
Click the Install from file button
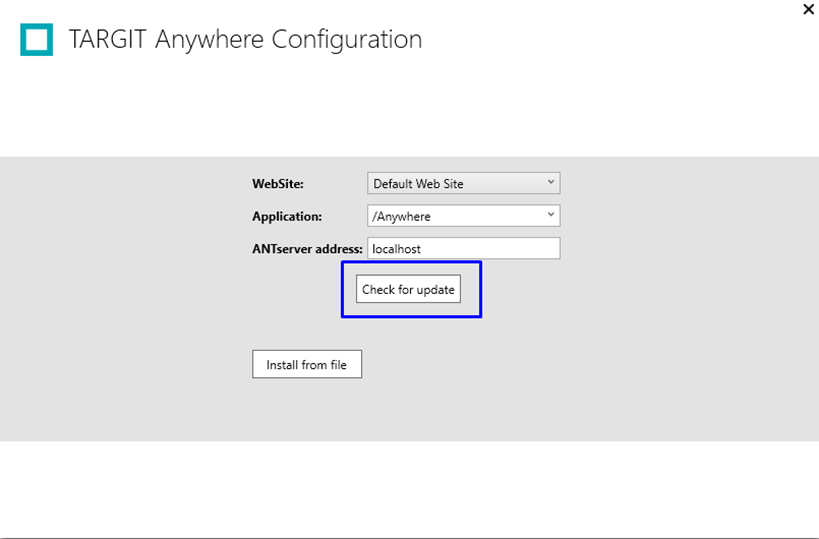click(x=307, y=364)
